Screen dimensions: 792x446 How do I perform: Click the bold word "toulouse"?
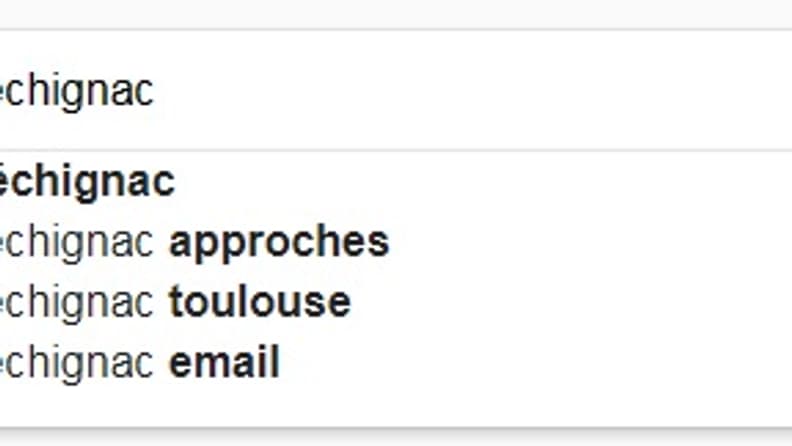(x=260, y=302)
